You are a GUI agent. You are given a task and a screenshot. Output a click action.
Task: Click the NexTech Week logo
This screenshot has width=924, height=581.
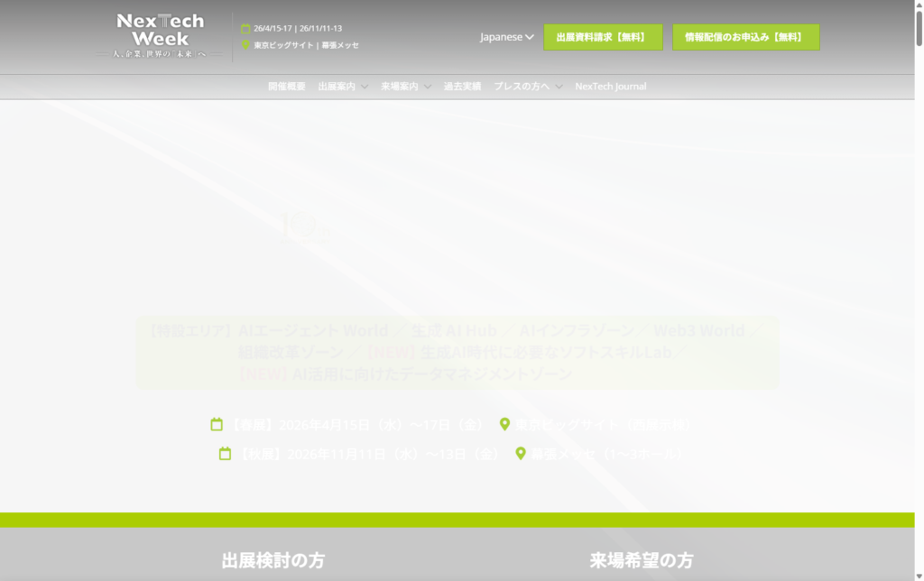coord(162,36)
